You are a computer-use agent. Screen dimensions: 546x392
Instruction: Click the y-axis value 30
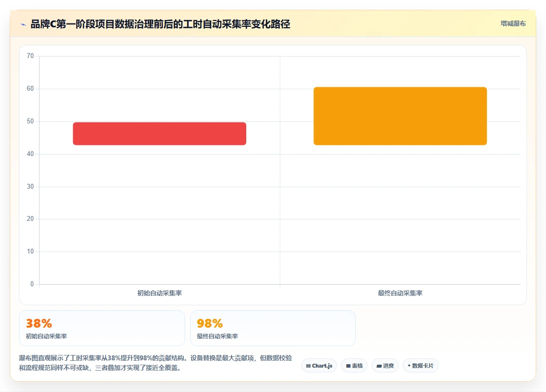coord(30,186)
